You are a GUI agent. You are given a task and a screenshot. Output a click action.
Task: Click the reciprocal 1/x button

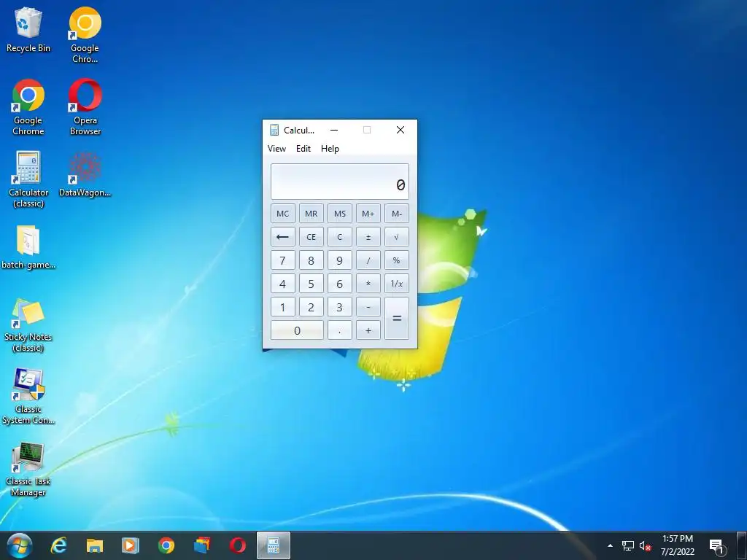click(397, 284)
